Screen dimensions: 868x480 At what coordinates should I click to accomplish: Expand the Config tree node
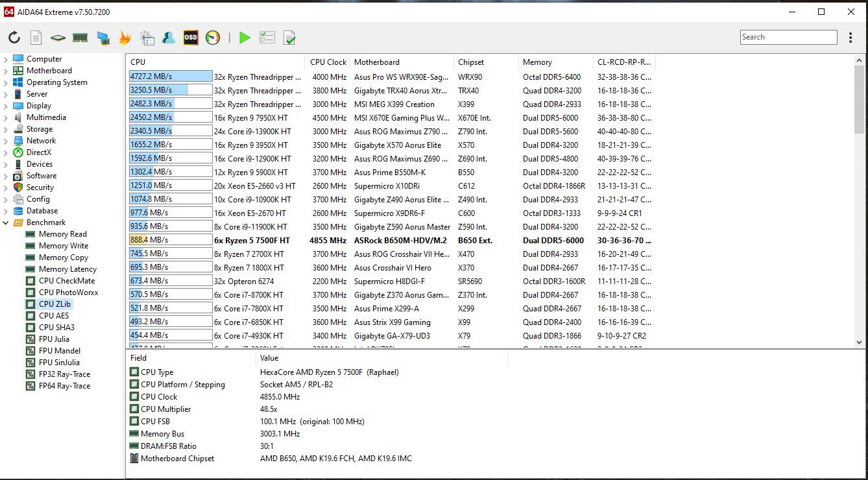tap(6, 199)
